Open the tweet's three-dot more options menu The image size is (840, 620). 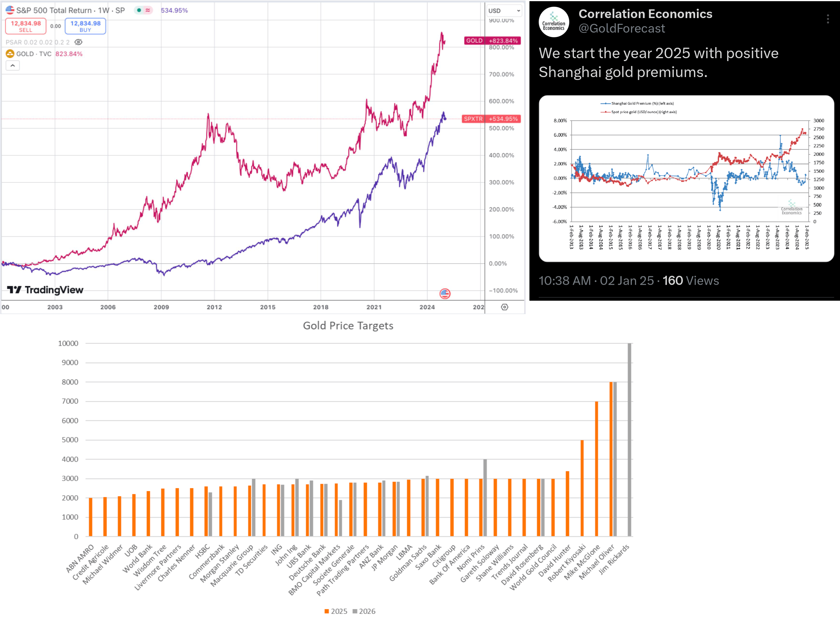[x=827, y=19]
